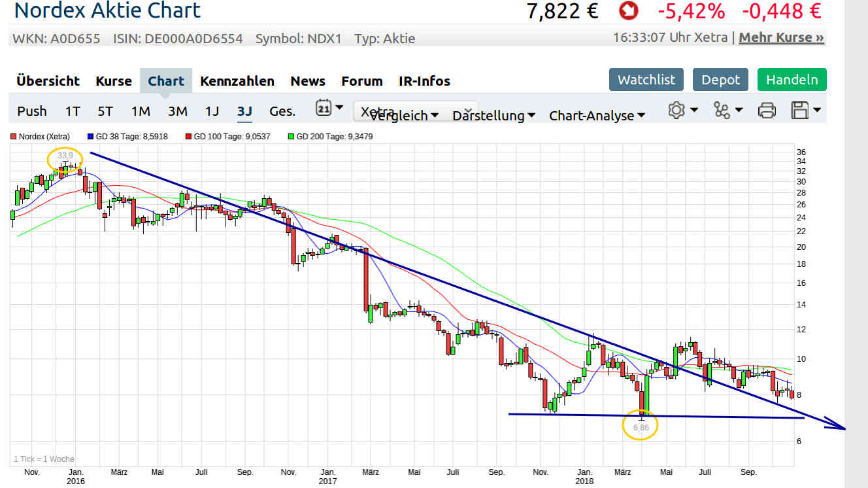Open the chart settings gear menu
The image size is (868, 488).
[682, 111]
